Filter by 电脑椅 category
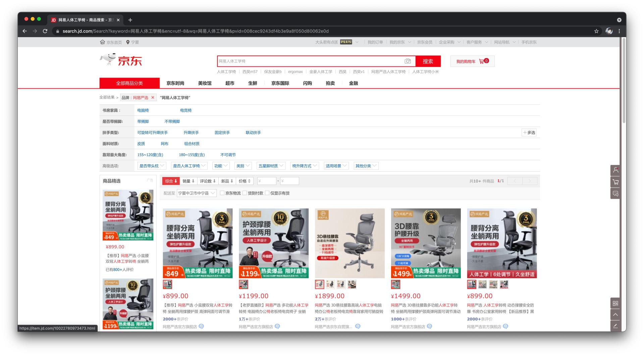The height and width of the screenshot is (355, 644). (143, 110)
